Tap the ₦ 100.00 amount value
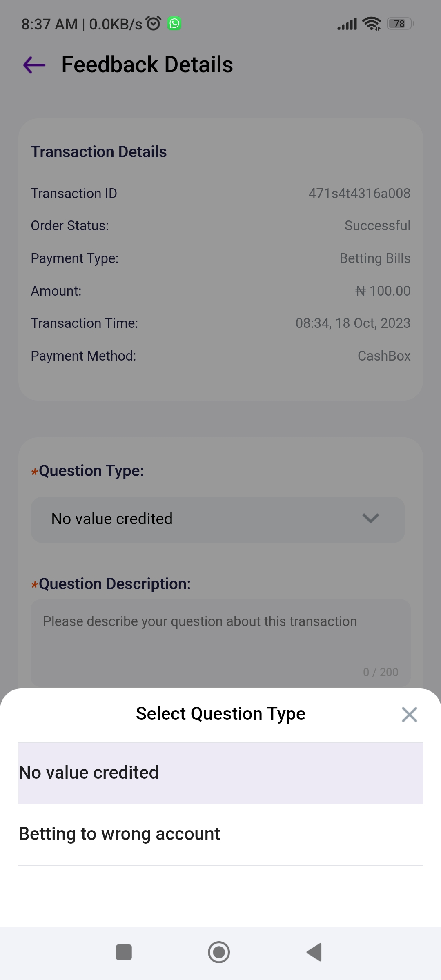Screen dimensions: 441x980 point(383,291)
